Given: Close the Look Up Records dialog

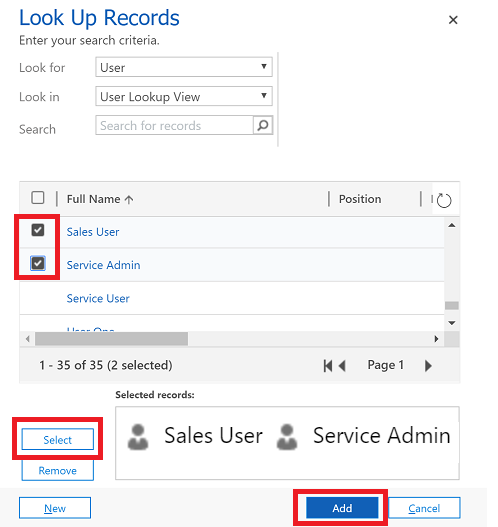Looking at the screenshot, I should coord(453,20).
